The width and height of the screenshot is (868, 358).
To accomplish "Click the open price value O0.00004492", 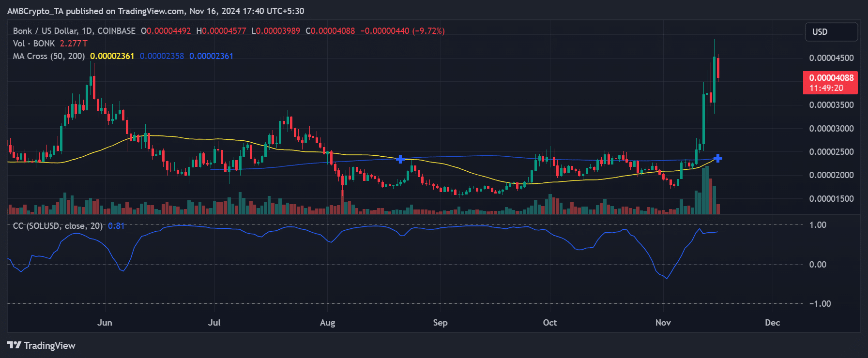I will pos(166,31).
